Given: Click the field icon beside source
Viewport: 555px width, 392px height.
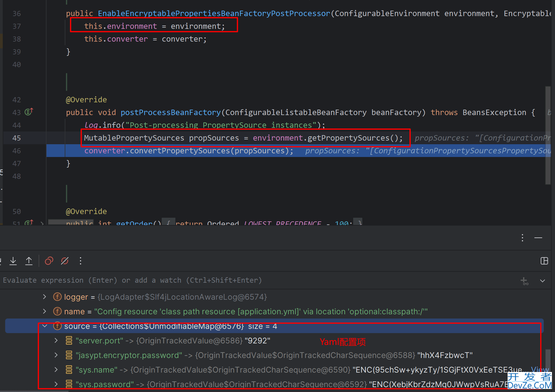Looking at the screenshot, I should tap(57, 326).
